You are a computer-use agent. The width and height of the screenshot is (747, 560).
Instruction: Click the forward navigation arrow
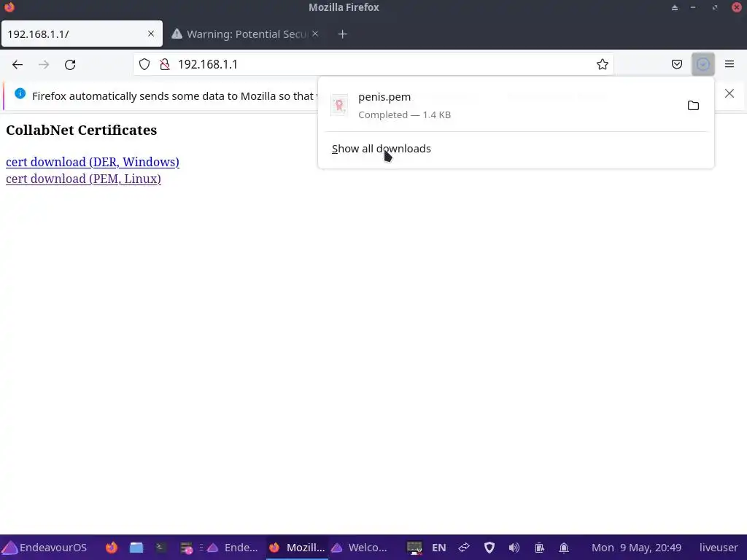pos(44,64)
